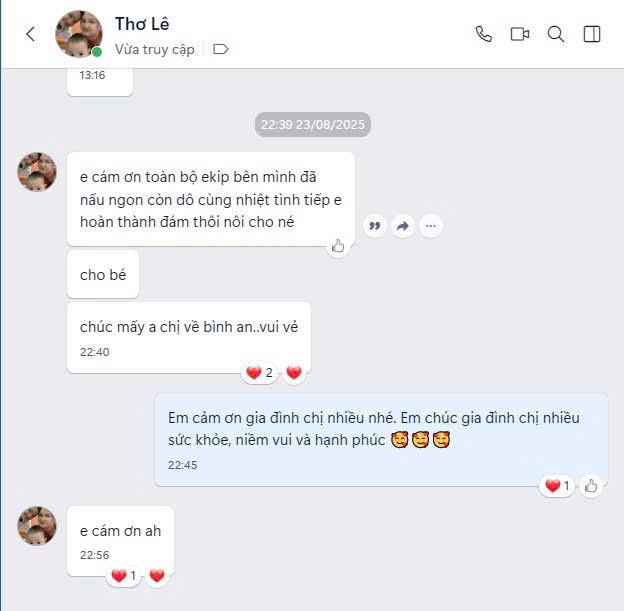This screenshot has height=611, width=624.
Task: Click sender avatar beside the 22:56 message
Action: tap(37, 525)
